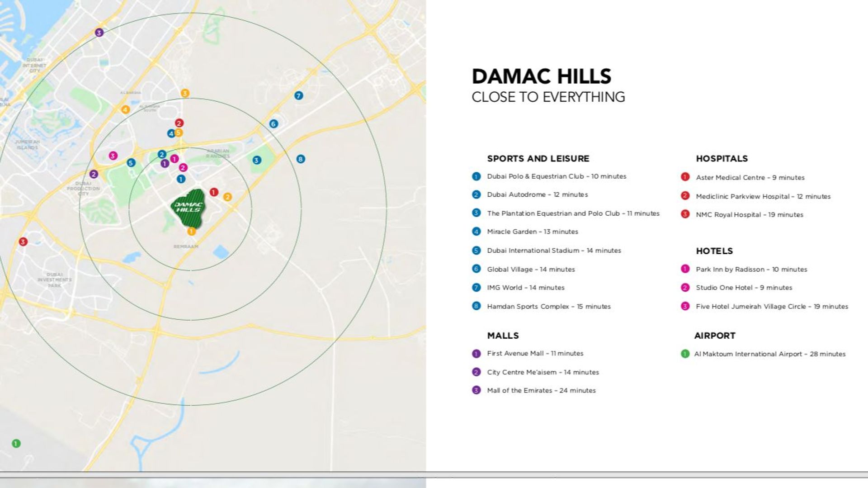Image resolution: width=868 pixels, height=488 pixels.
Task: Select the blue number 6 map marker
Action: coord(274,124)
